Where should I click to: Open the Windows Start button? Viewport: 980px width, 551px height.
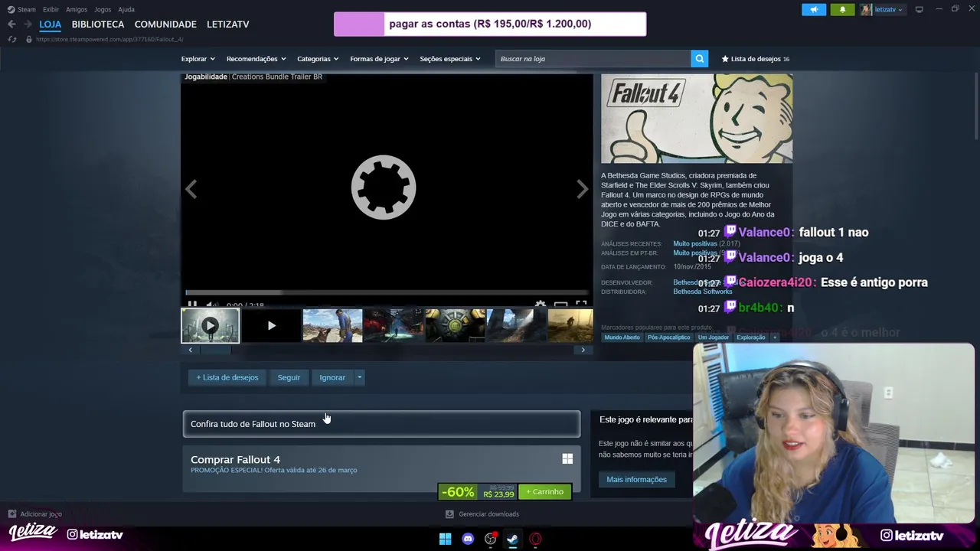(x=445, y=539)
